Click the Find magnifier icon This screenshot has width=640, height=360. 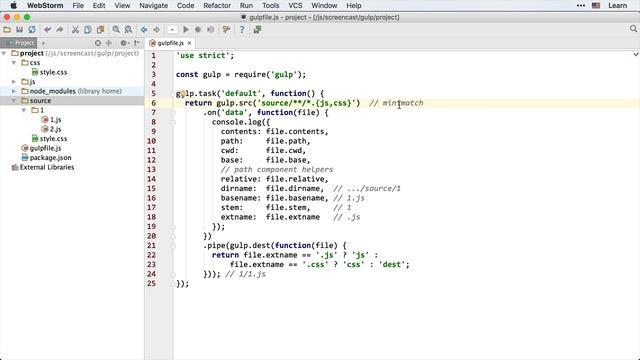[116, 29]
